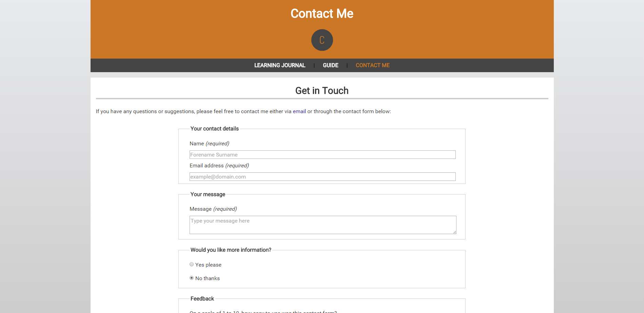
Task: Select the Yes please radio button
Action: 192,265
